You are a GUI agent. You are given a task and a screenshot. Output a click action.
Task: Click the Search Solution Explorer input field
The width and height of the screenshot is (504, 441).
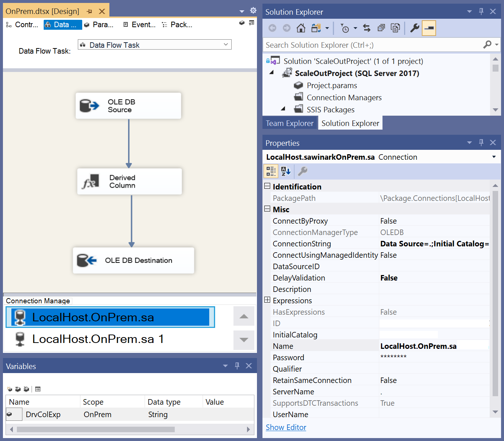(367, 44)
